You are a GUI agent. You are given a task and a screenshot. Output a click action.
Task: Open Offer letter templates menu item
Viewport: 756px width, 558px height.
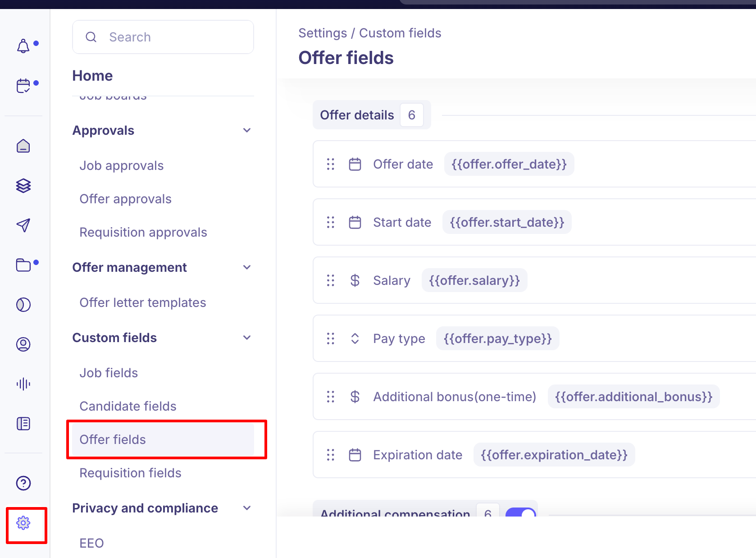click(143, 303)
